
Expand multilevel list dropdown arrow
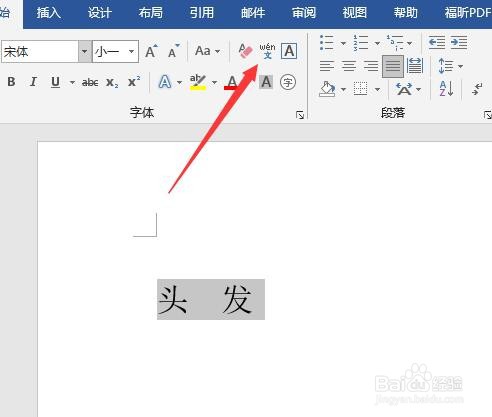410,43
